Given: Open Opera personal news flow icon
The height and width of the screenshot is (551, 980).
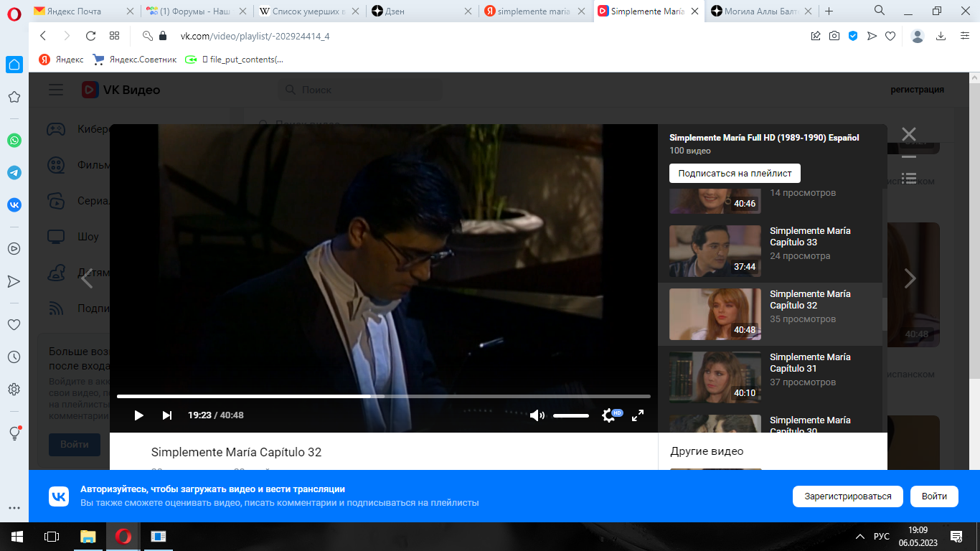Looking at the screenshot, I should [x=14, y=281].
